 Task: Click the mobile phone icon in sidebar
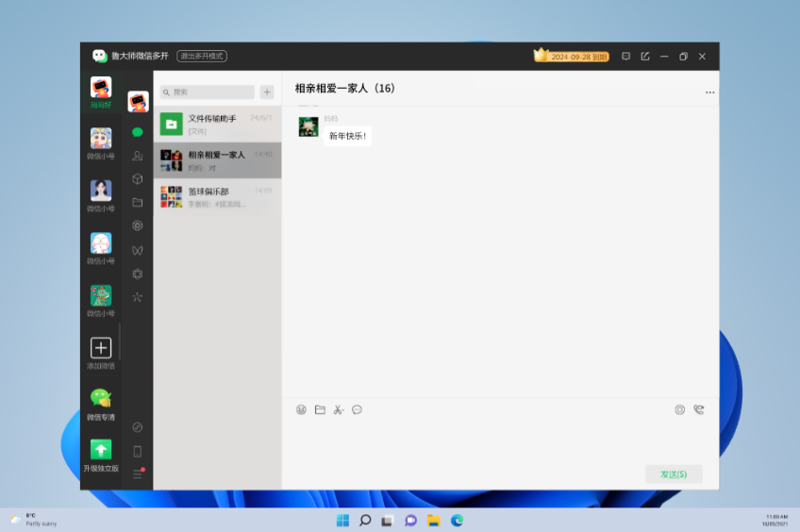[138, 451]
